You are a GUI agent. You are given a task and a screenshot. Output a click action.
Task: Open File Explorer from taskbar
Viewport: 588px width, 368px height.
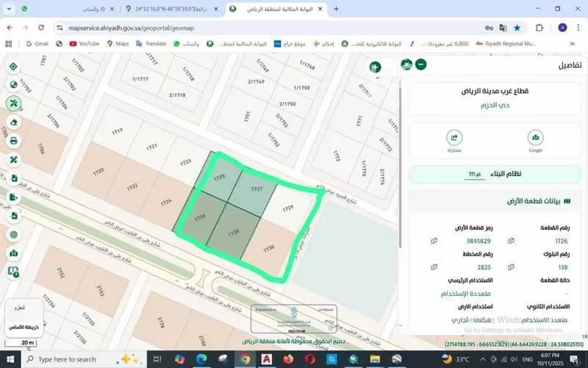[x=375, y=359]
